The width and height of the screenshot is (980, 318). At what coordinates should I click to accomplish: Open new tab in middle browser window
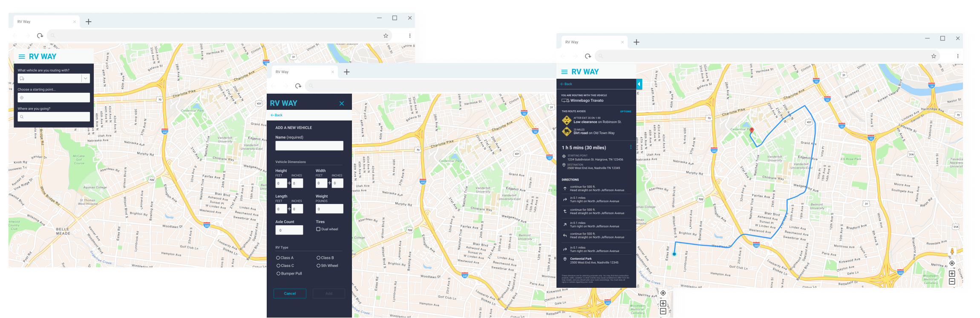click(x=347, y=72)
